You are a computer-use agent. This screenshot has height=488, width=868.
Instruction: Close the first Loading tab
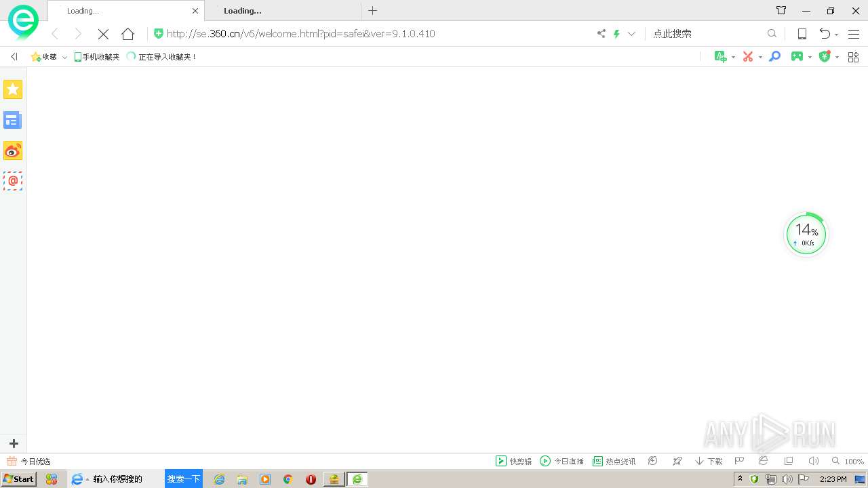click(195, 11)
